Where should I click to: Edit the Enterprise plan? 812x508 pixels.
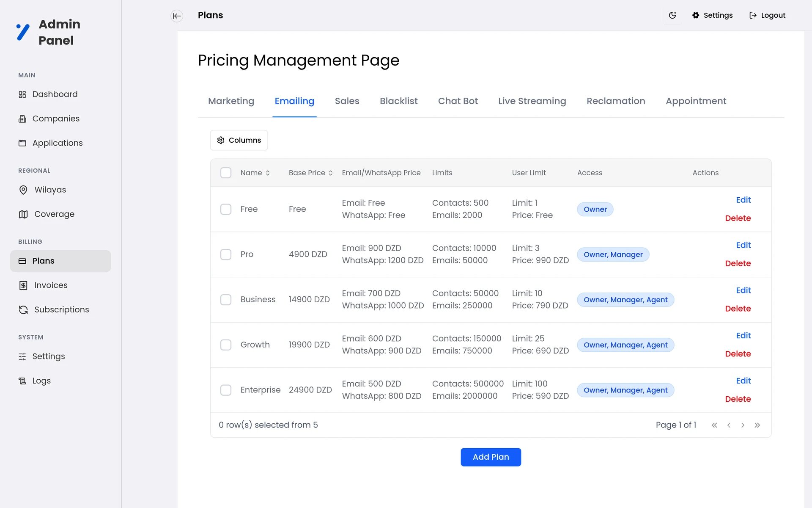(x=743, y=381)
